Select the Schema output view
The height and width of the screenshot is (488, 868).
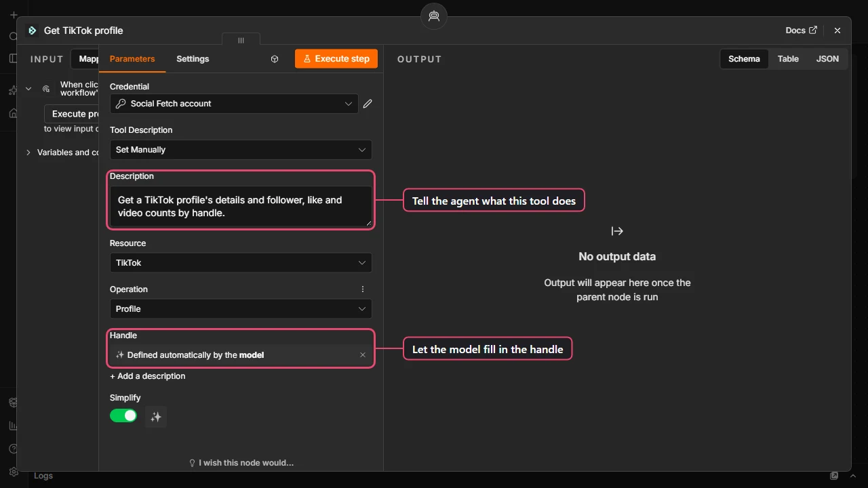coord(744,59)
